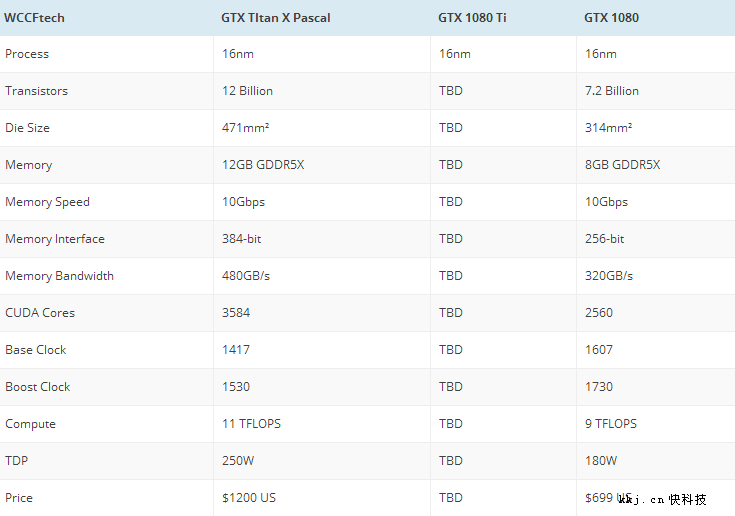Click the $1200 US price cell

(x=249, y=498)
